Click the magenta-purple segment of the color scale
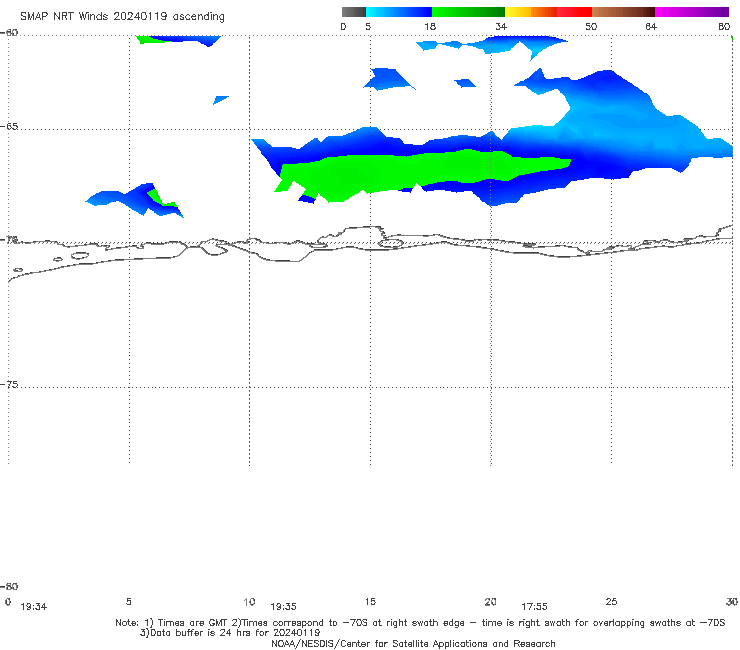Viewport: 740px width, 650px height. (692, 12)
